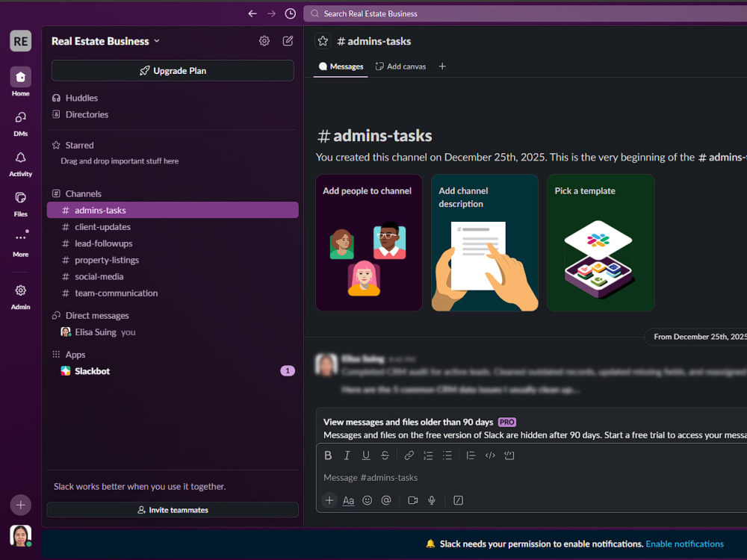Compose a new message with pencil icon
The width and height of the screenshot is (747, 560).
point(288,41)
